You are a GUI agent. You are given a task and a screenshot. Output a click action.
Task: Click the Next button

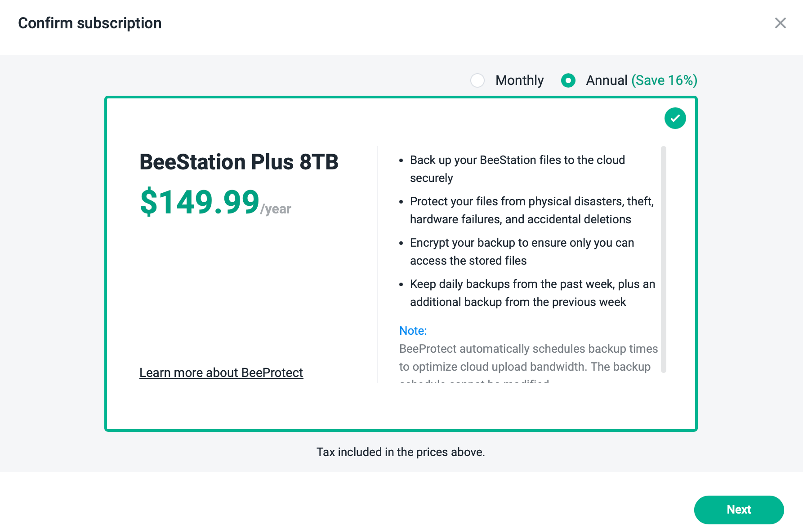point(739,510)
